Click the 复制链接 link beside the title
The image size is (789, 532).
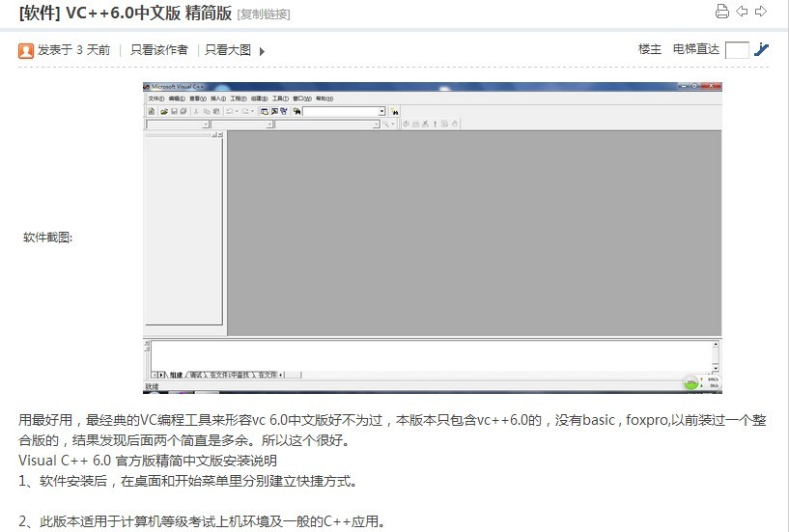pyautogui.click(x=264, y=14)
